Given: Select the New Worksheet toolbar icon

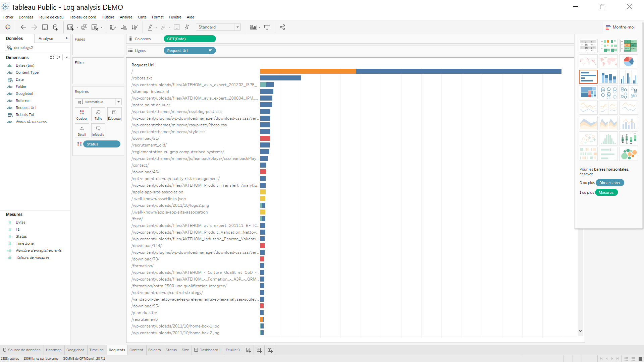Looking at the screenshot, I should tap(70, 27).
